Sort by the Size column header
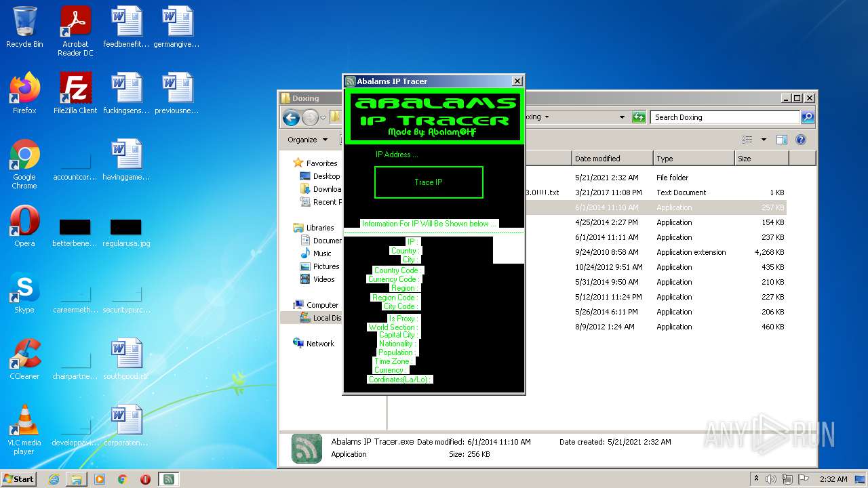Screen dimensions: 868x488 (x=762, y=159)
